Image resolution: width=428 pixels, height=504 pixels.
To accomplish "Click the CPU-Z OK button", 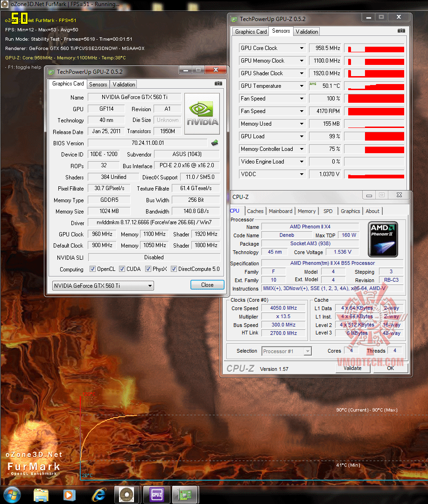I will [x=391, y=368].
